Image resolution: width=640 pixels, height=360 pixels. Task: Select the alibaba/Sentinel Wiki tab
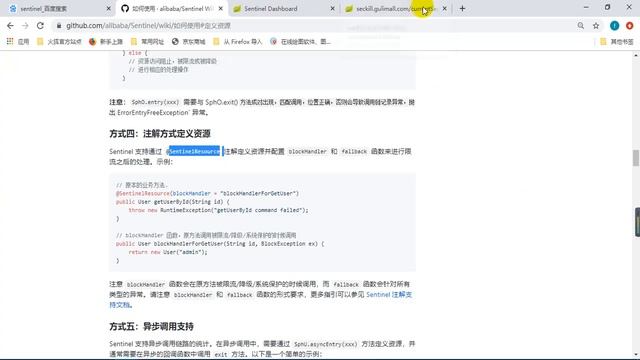[x=172, y=8]
